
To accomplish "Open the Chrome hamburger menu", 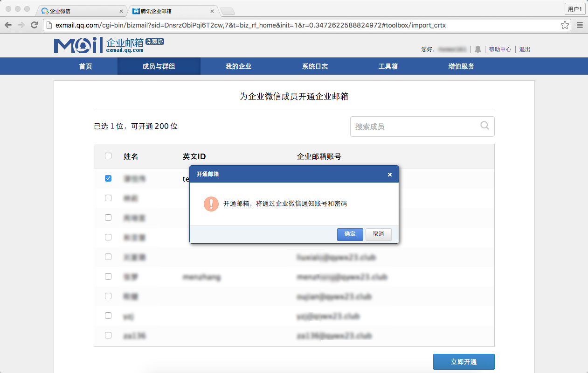I will 580,25.
